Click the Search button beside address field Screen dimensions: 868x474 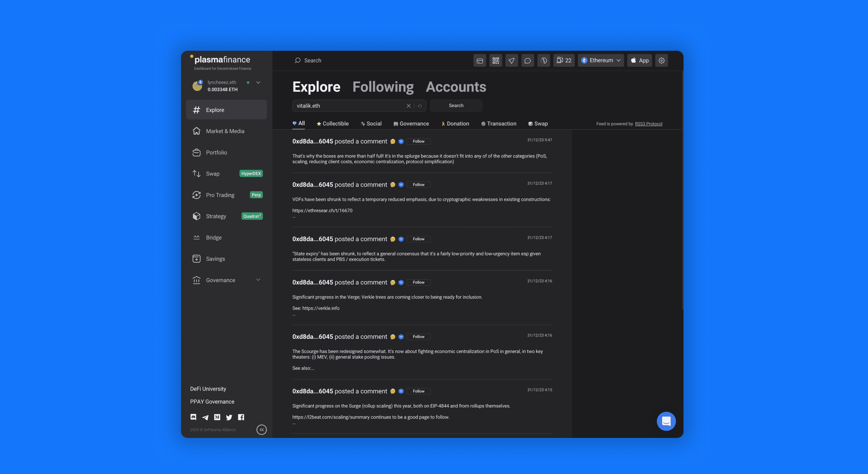click(x=456, y=105)
